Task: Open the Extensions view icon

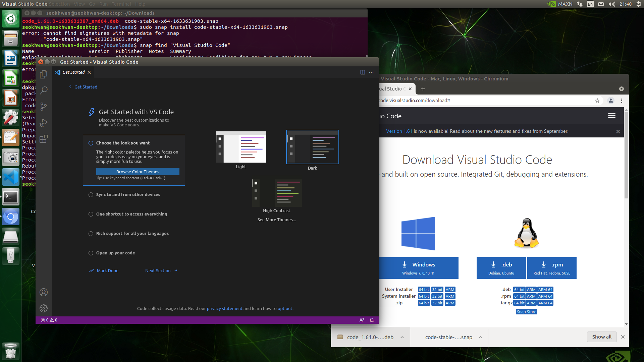Action: click(44, 139)
